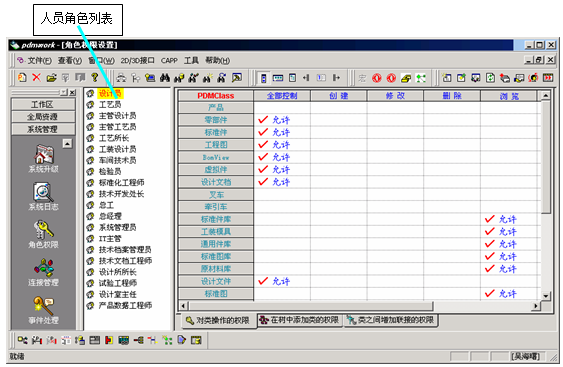Expand the 全局资源 sidebar group
Image resolution: width=563 pixels, height=367 pixels.
(x=43, y=117)
